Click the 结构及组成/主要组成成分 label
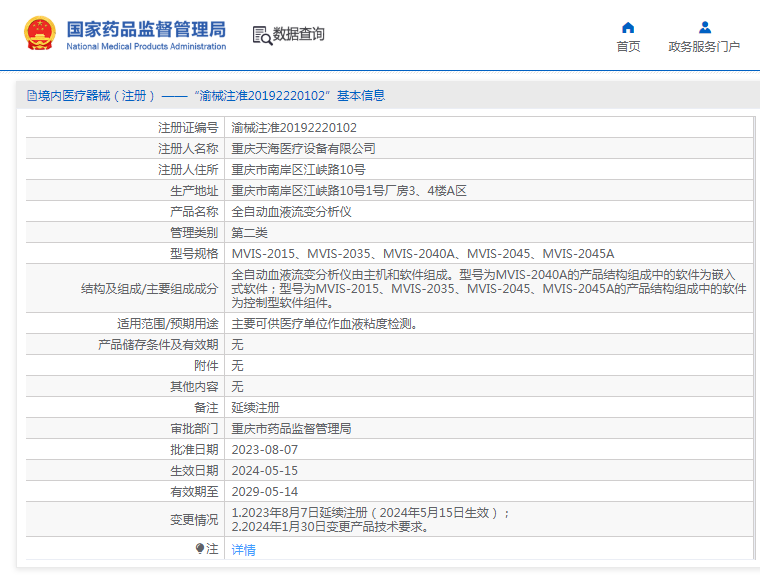Screen dimensions: 760x580 [x=149, y=289]
